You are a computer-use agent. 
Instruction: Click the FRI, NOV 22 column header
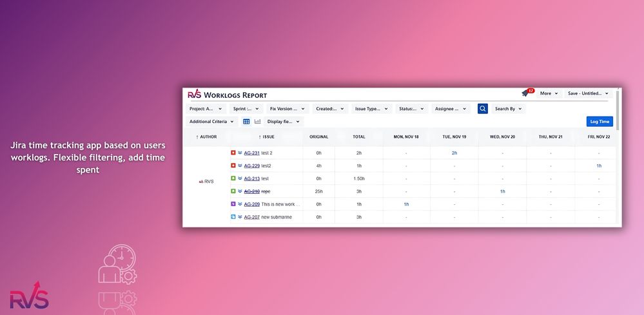pos(598,137)
